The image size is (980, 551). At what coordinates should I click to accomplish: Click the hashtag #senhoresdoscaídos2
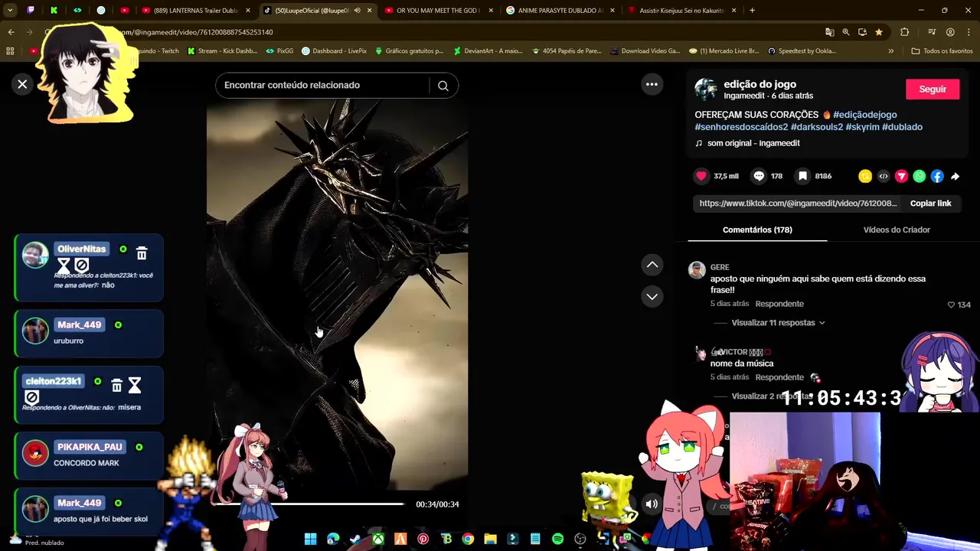point(741,127)
